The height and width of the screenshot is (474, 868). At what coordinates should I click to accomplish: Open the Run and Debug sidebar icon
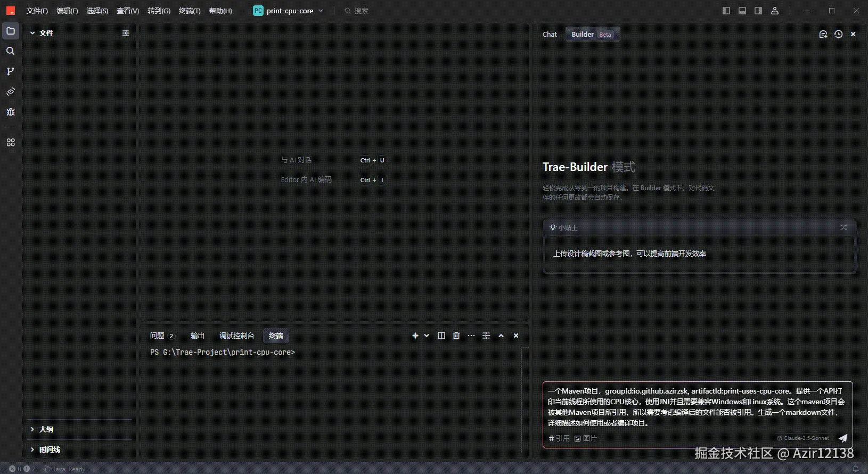click(11, 112)
